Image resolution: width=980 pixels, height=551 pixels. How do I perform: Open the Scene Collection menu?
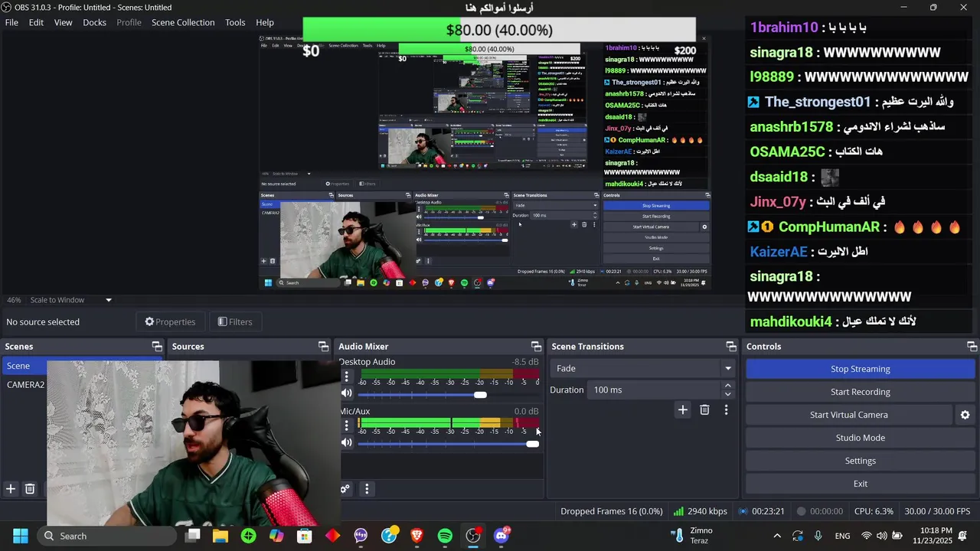click(183, 22)
